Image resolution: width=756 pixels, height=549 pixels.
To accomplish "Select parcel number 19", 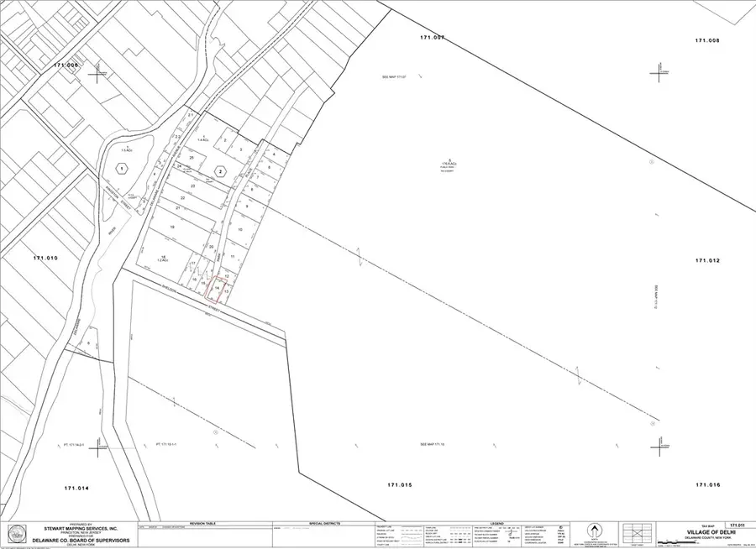I will (x=172, y=227).
